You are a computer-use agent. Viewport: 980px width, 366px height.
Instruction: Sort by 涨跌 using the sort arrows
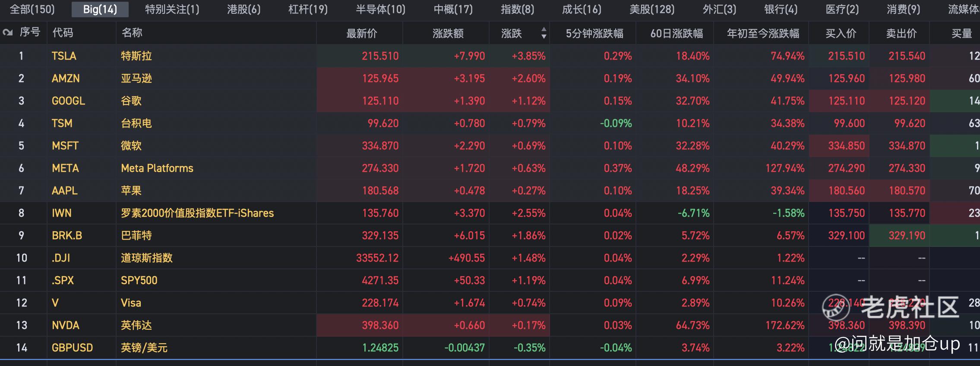[544, 33]
